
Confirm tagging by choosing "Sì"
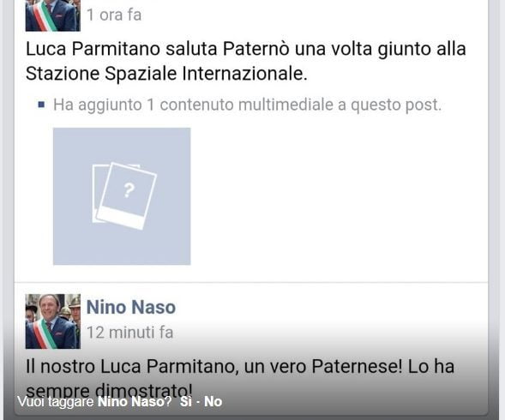[186, 401]
